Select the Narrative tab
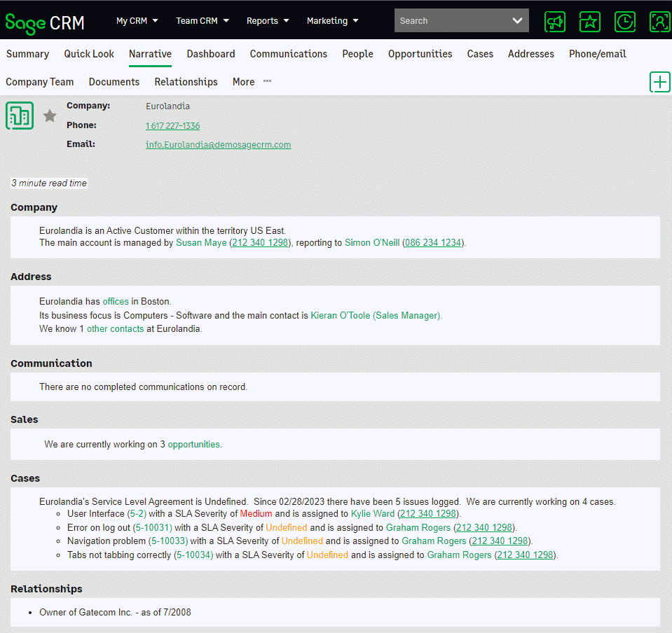Image resolution: width=672 pixels, height=633 pixels. (x=151, y=54)
